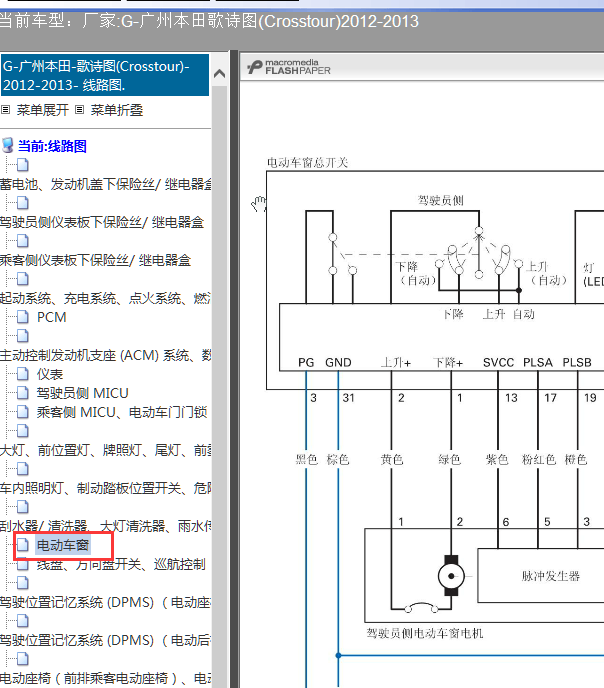Click the 驾驶员侧 MICU tree label

click(x=82, y=393)
